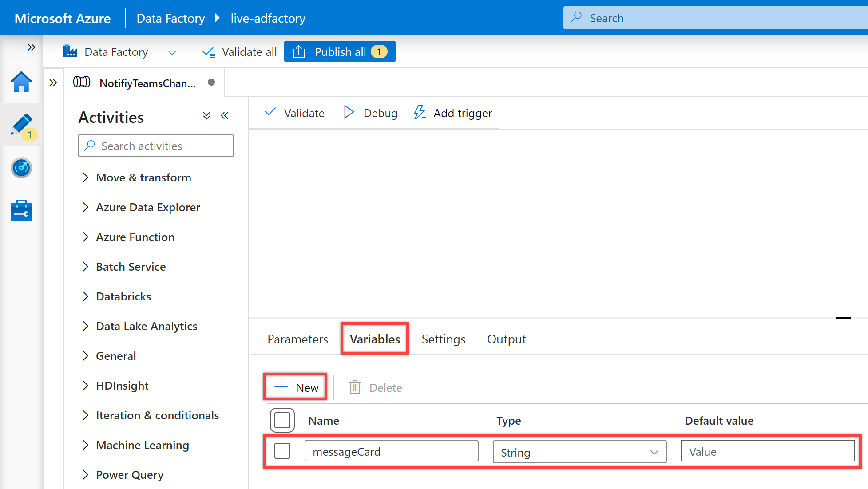Switch to the Settings tab
The height and width of the screenshot is (489, 868).
point(444,339)
